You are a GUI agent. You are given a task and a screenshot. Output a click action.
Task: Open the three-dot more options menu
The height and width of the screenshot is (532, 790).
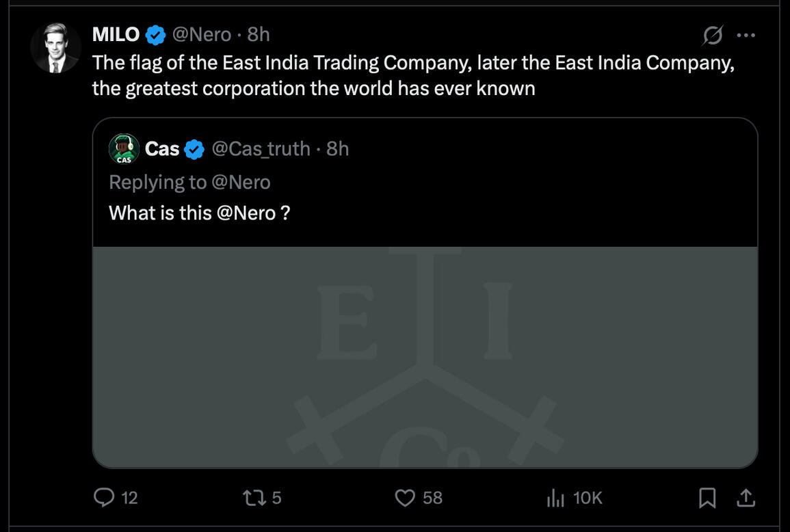746,35
